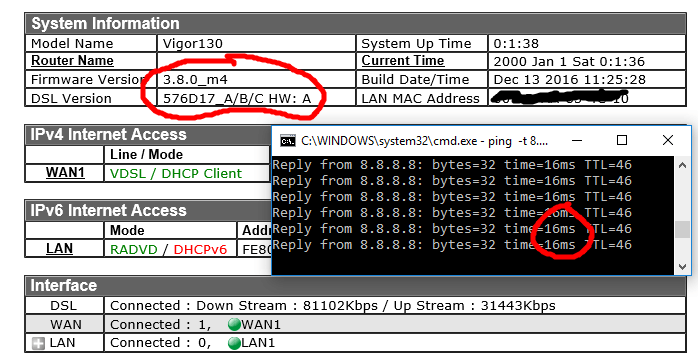
Task: Click the Model Name label
Action: coord(72,44)
